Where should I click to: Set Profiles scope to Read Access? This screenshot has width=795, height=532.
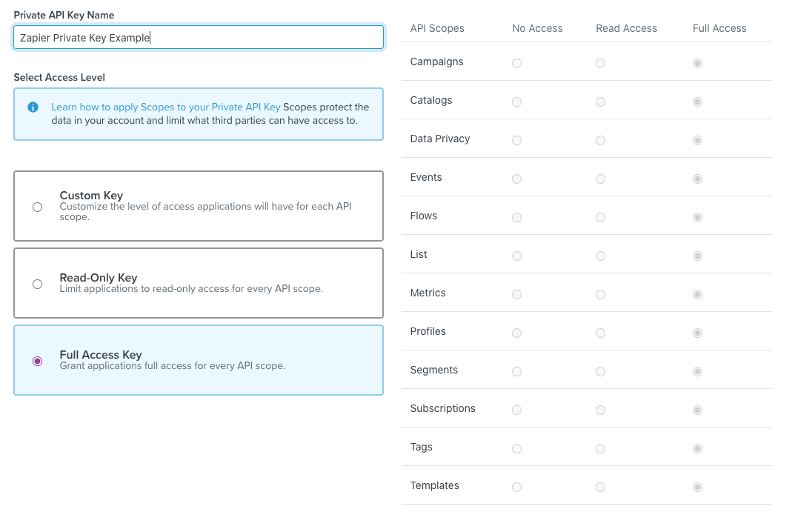coord(600,333)
